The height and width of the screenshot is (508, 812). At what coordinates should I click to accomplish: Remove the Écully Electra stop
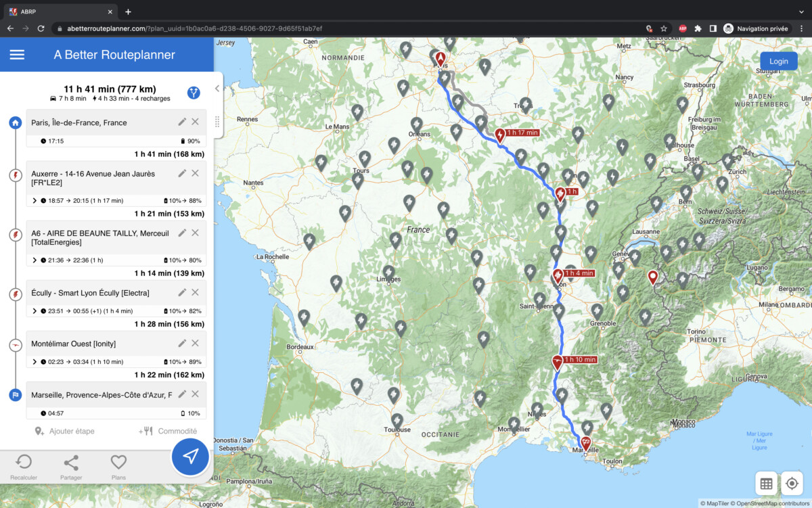[x=195, y=292]
